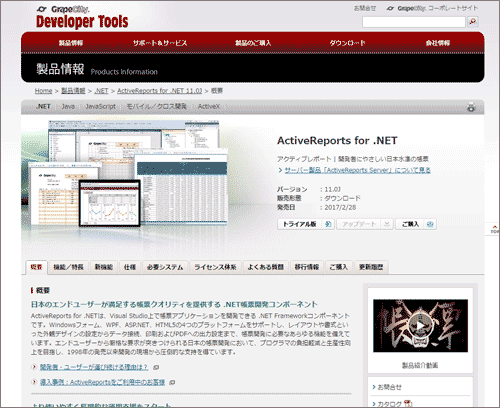The height and width of the screenshot is (408, 500).
Task: Open the 開発者 - ユーザーが選び続ける理由は? link
Action: click(94, 367)
